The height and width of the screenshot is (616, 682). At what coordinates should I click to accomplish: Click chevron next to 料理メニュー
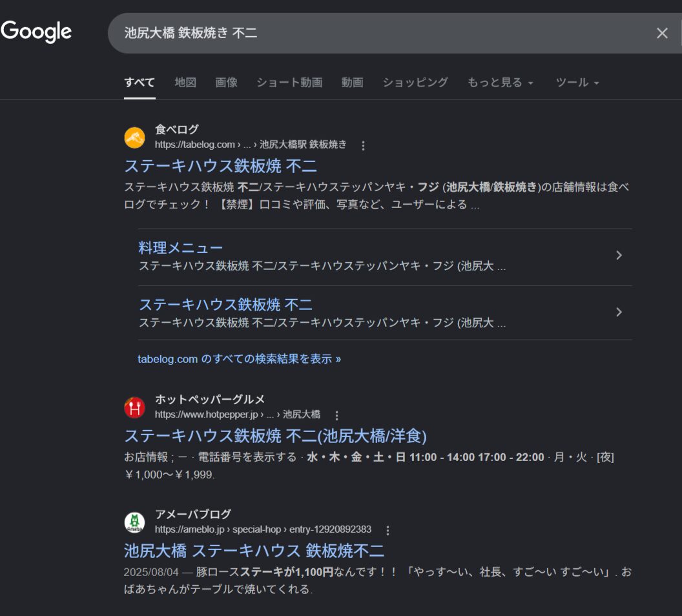pyautogui.click(x=619, y=255)
